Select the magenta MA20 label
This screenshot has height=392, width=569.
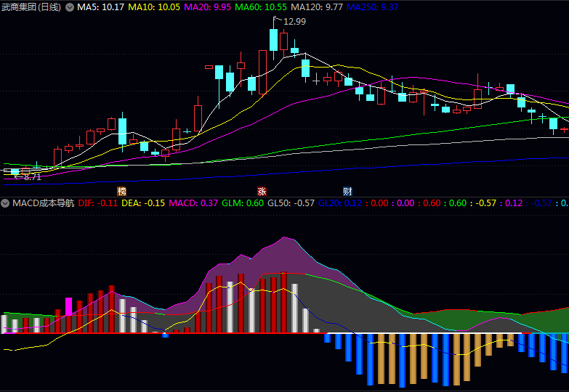tap(207, 7)
